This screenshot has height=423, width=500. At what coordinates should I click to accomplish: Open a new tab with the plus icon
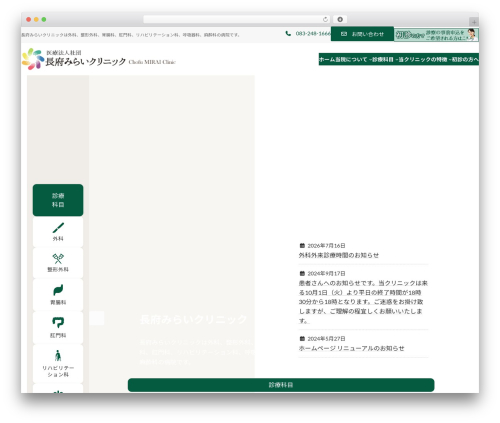(474, 22)
